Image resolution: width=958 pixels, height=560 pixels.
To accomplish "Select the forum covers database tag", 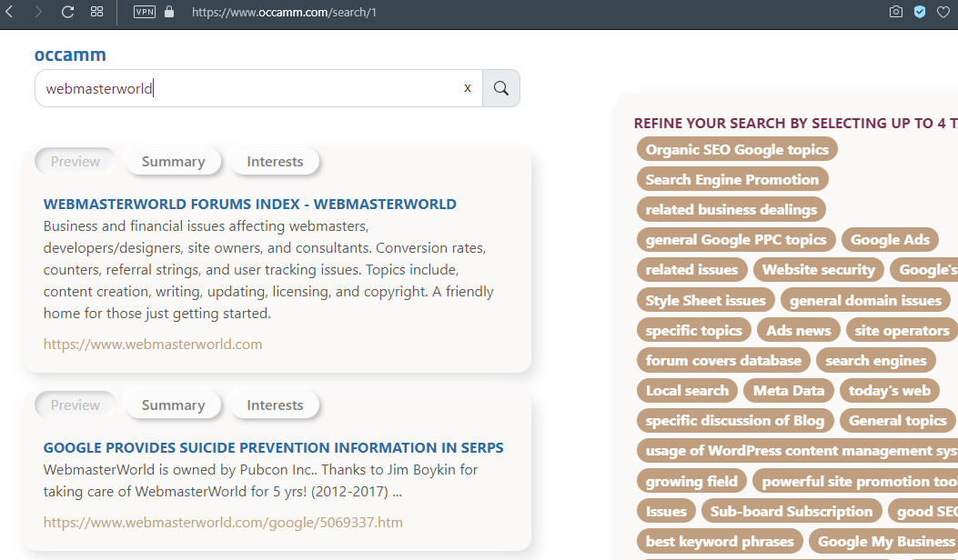I will pyautogui.click(x=723, y=360).
